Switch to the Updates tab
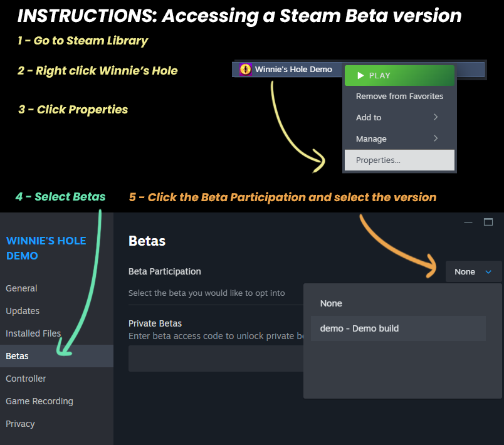Screen dimensions: 504x445 (x=56, y=311)
